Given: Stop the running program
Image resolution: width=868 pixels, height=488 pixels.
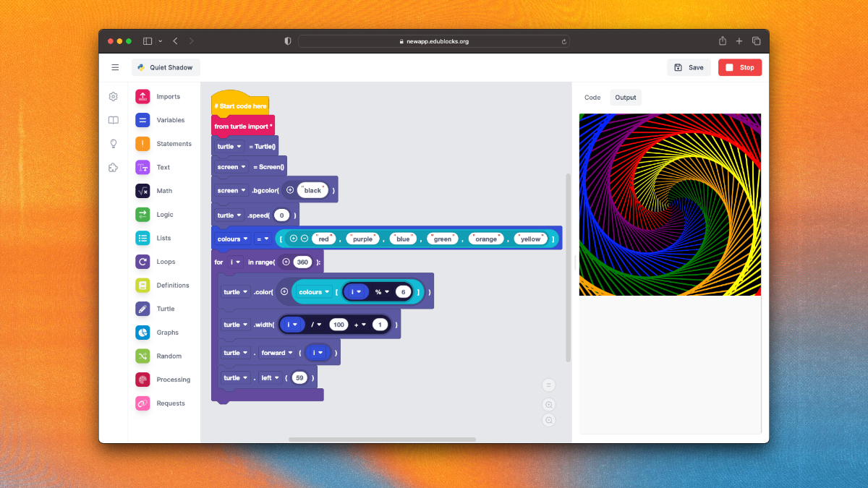Looking at the screenshot, I should (x=740, y=67).
